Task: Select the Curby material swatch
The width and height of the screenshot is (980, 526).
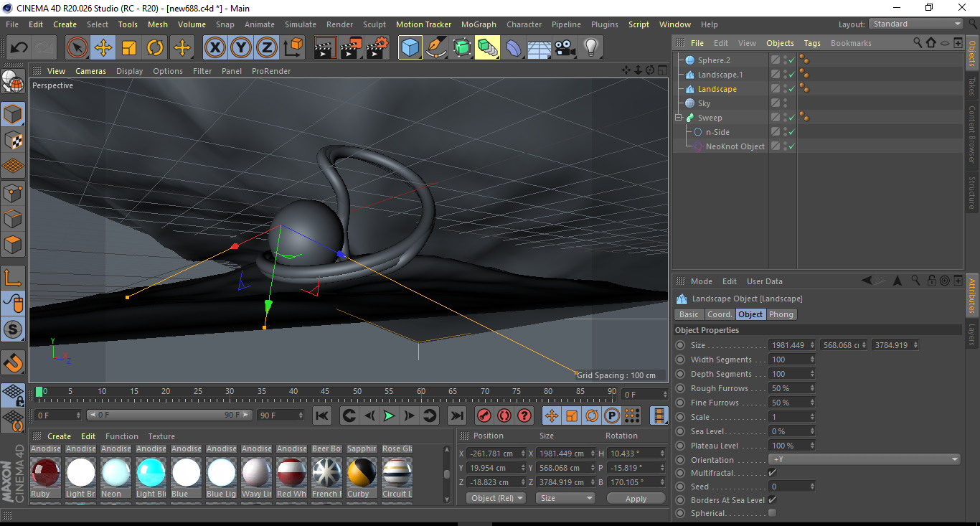Action: pos(362,472)
